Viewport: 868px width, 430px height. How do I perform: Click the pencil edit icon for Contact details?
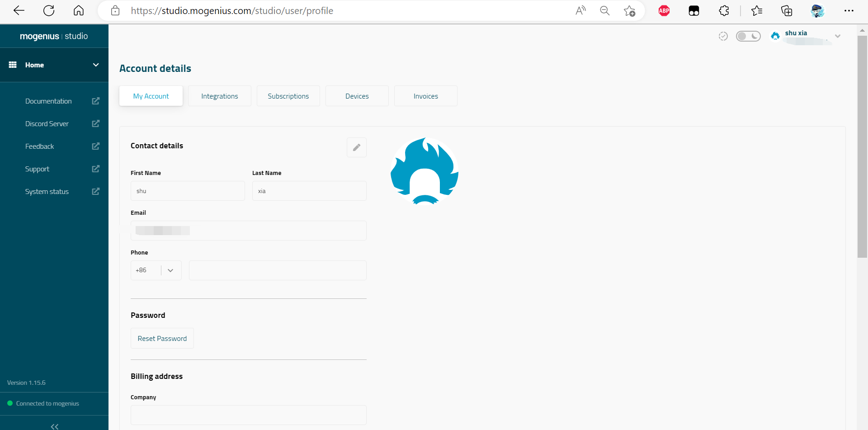tap(357, 147)
